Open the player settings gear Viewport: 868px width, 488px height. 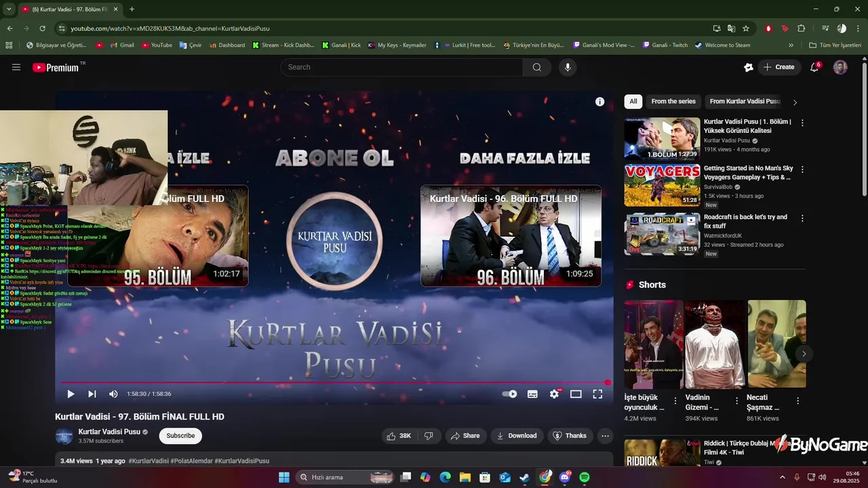(x=554, y=394)
